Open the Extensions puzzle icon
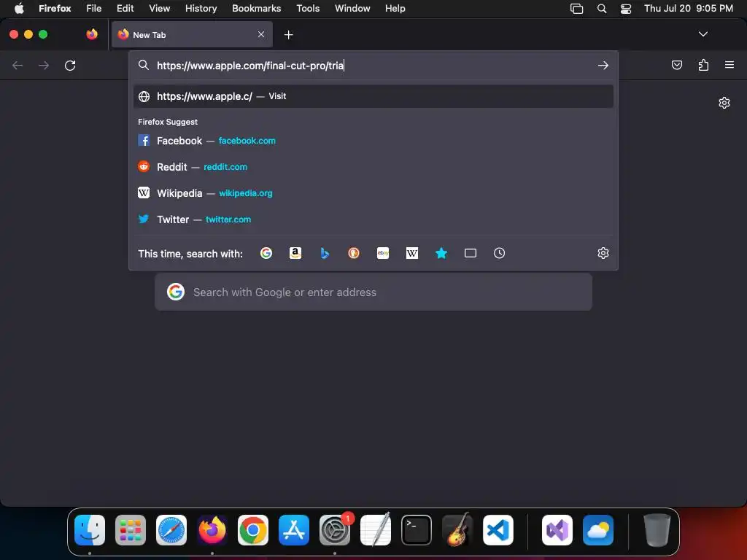 click(703, 65)
